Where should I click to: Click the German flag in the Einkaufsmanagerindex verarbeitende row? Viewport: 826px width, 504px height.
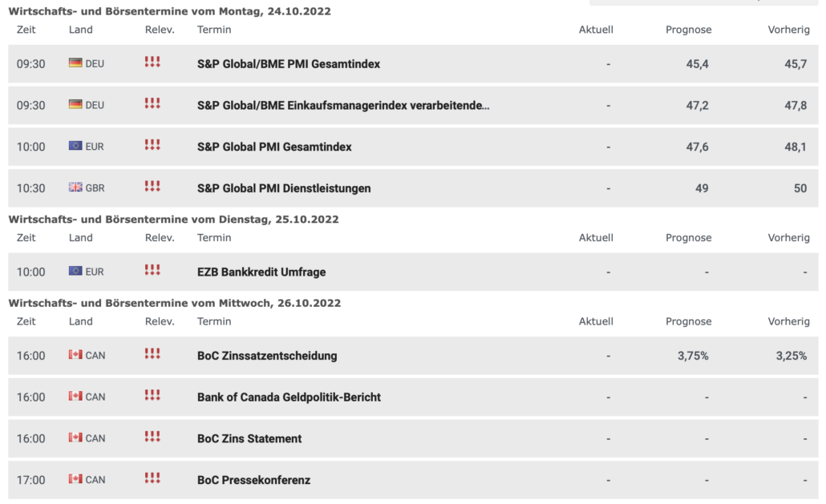[x=75, y=105]
